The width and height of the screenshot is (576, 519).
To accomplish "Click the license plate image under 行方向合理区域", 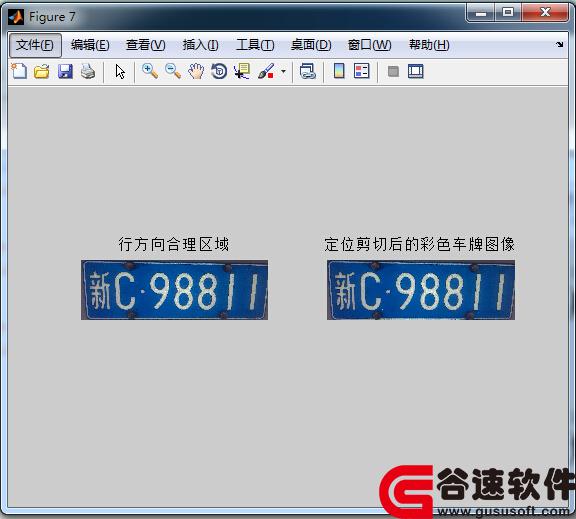I will [x=174, y=290].
